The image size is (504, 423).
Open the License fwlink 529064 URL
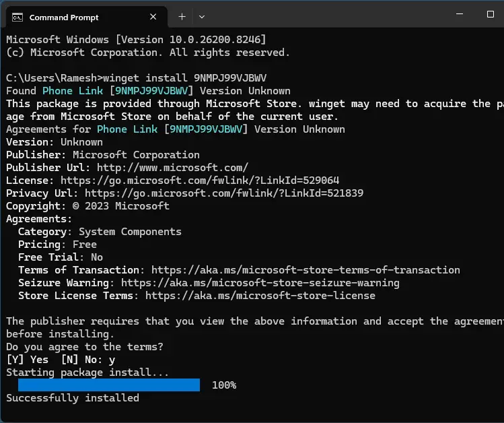pos(200,181)
